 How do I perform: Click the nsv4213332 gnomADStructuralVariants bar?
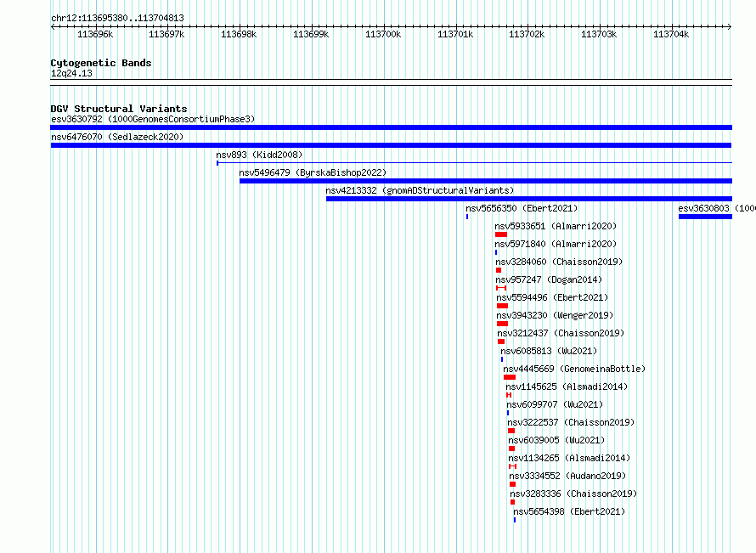tap(529, 199)
